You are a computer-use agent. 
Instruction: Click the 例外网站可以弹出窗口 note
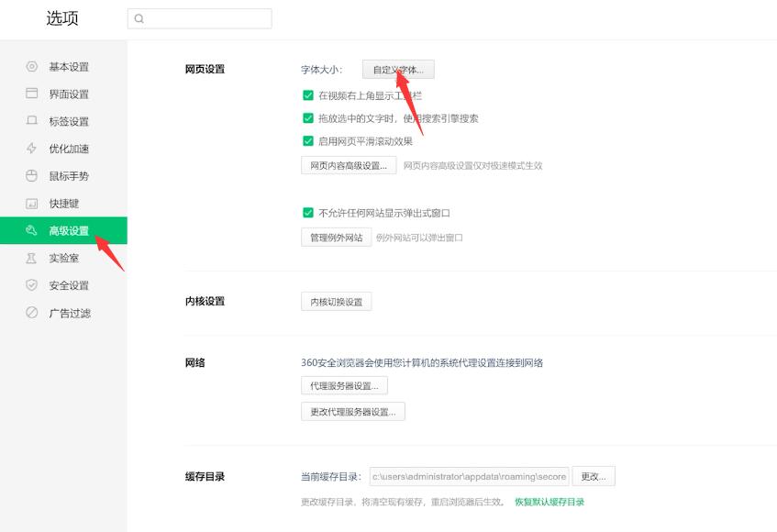coord(419,238)
